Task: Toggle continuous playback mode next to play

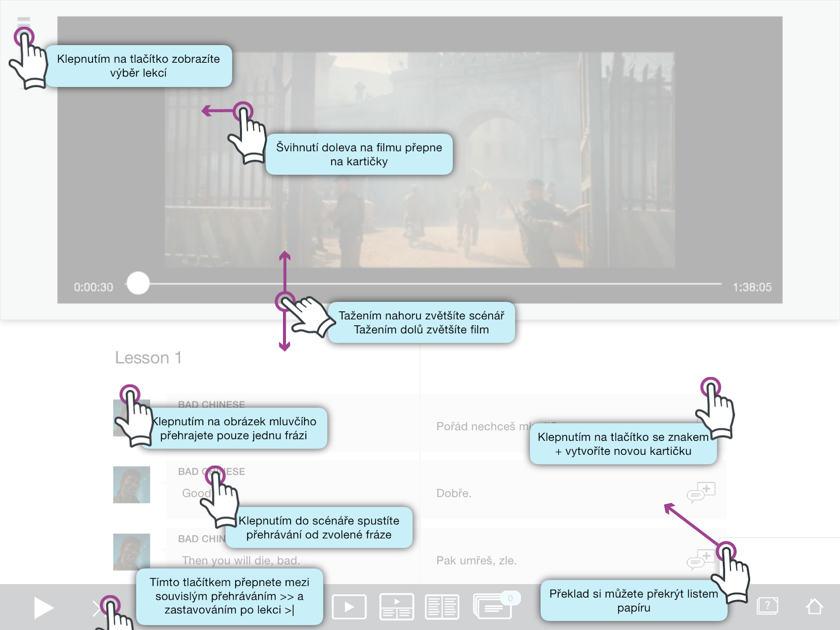Action: (x=96, y=608)
